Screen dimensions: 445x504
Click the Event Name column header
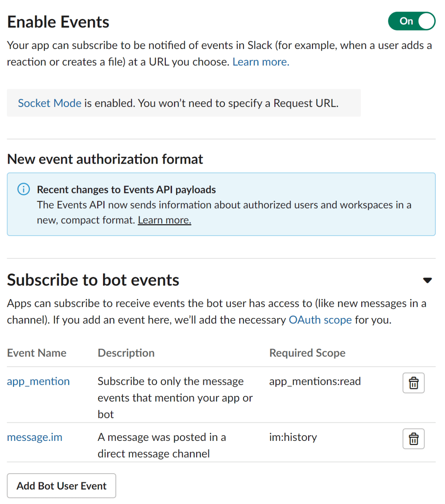tap(37, 353)
